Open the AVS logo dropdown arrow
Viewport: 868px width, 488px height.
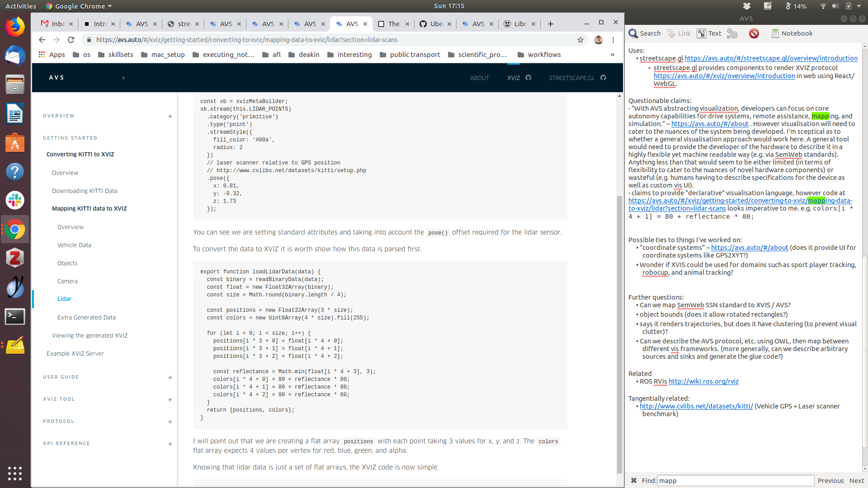click(123, 78)
